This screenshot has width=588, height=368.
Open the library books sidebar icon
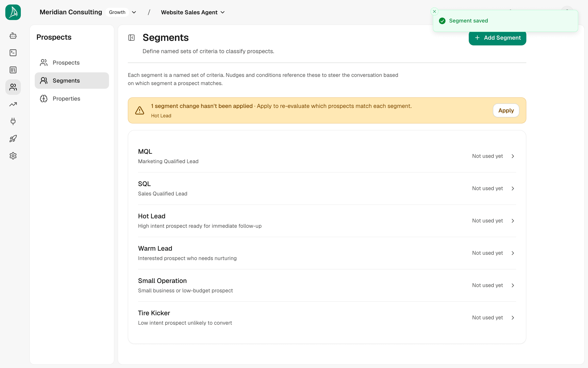(x=13, y=70)
